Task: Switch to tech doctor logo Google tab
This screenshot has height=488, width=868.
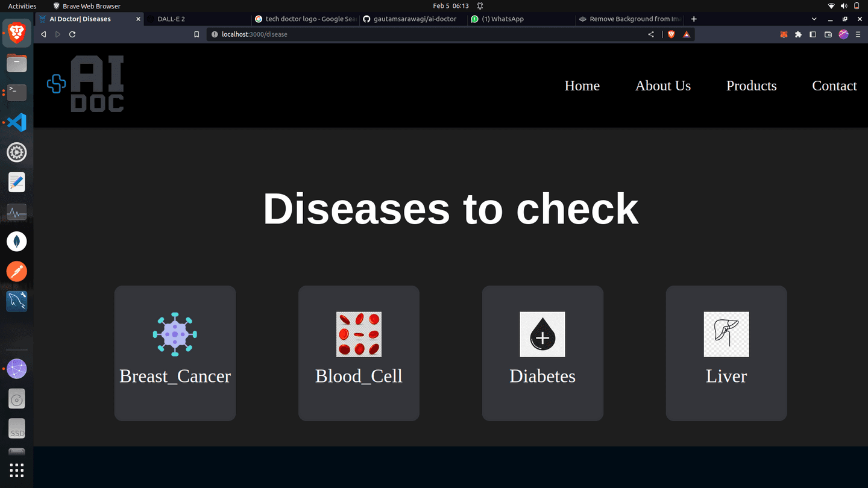Action: tap(306, 19)
